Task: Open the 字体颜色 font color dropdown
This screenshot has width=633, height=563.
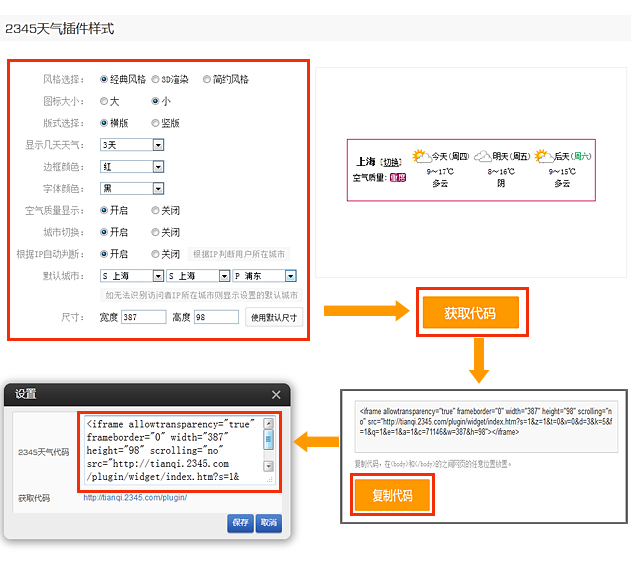Action: point(158,188)
